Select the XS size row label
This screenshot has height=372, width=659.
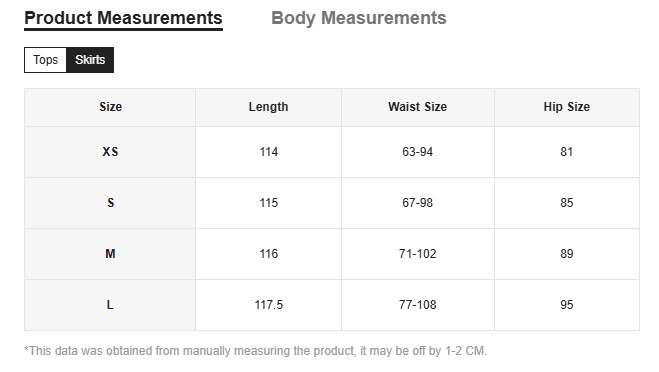[110, 152]
